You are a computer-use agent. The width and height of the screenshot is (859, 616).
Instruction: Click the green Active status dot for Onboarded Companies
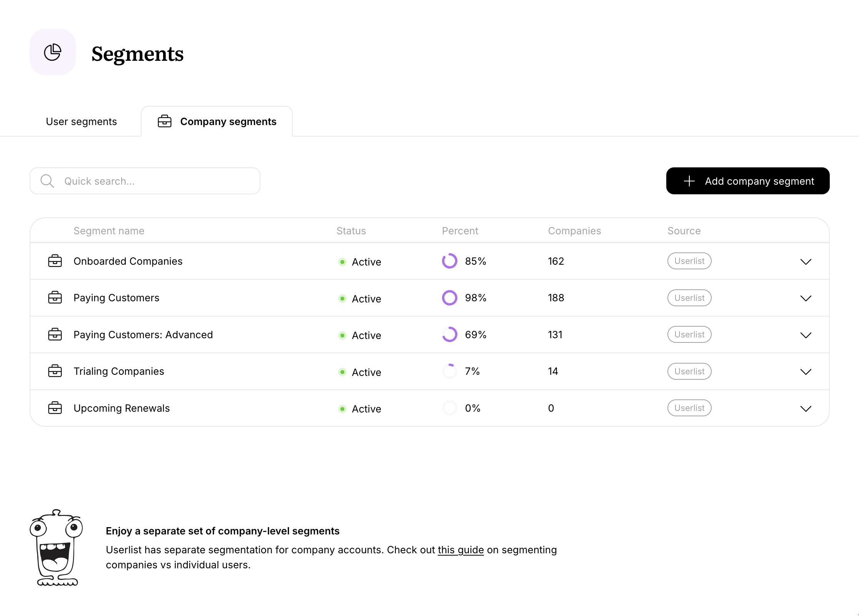[x=342, y=262]
